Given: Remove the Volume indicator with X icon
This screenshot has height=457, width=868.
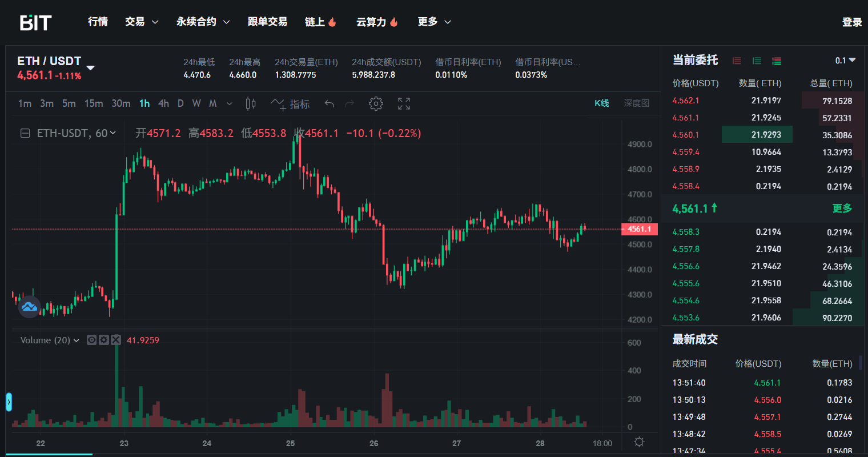Looking at the screenshot, I should [116, 340].
